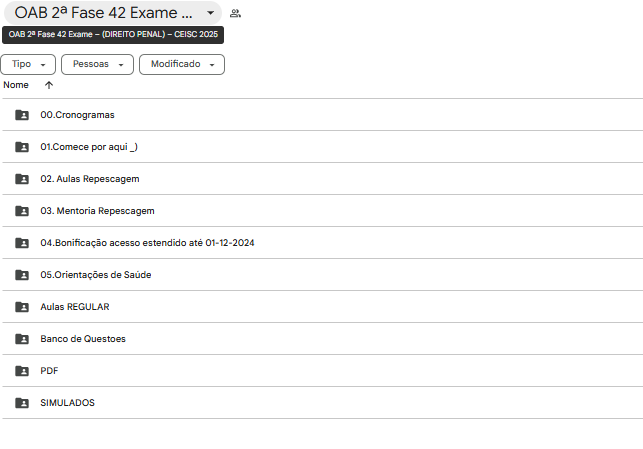Click folder icon of 00.Cronogramas
The height and width of the screenshot is (449, 643).
[x=22, y=115]
